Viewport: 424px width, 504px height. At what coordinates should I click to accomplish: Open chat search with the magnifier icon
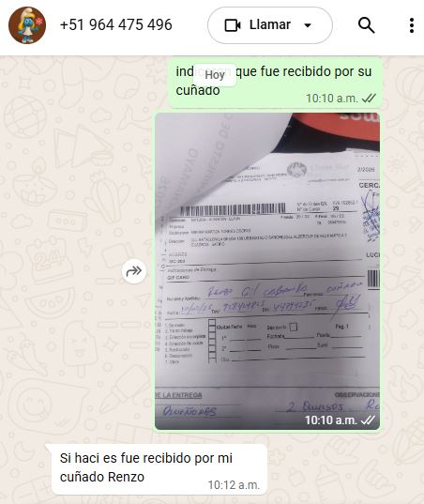click(x=366, y=25)
